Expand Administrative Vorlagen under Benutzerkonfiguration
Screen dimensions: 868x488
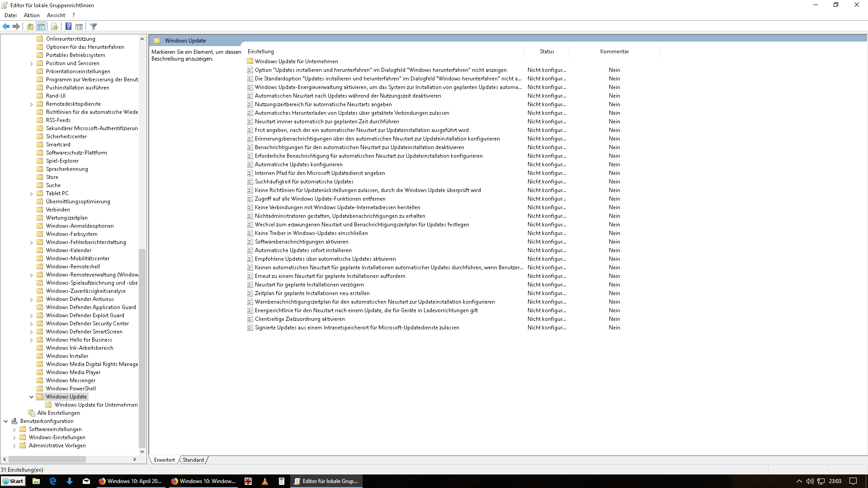click(14, 446)
